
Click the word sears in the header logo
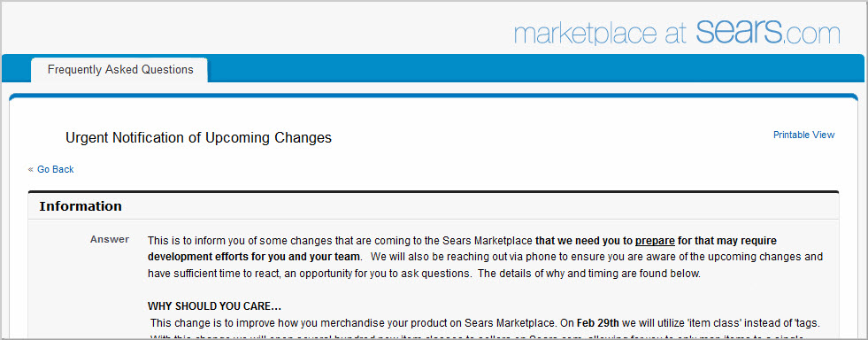point(739,32)
